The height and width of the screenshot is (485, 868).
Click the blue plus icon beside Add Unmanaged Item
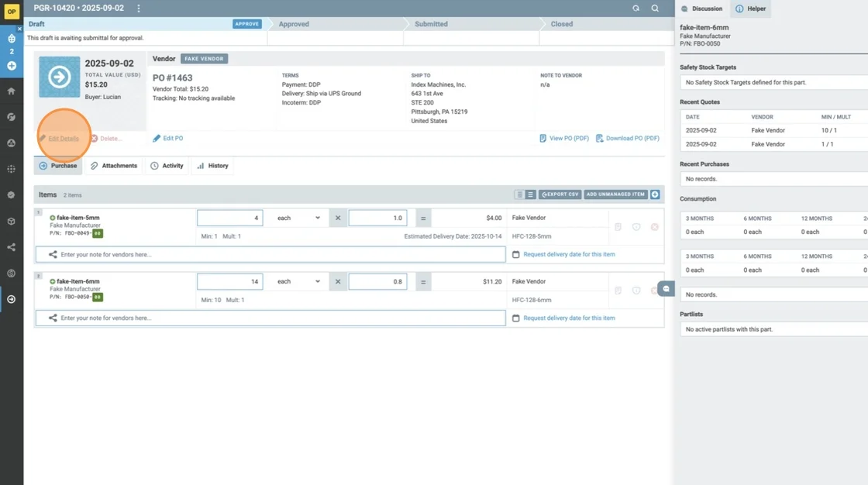pos(655,194)
